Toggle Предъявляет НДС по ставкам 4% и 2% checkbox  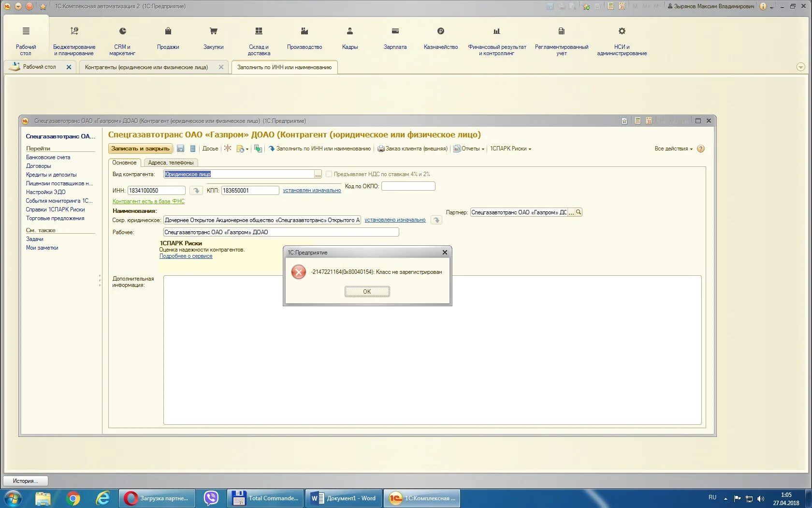329,174
